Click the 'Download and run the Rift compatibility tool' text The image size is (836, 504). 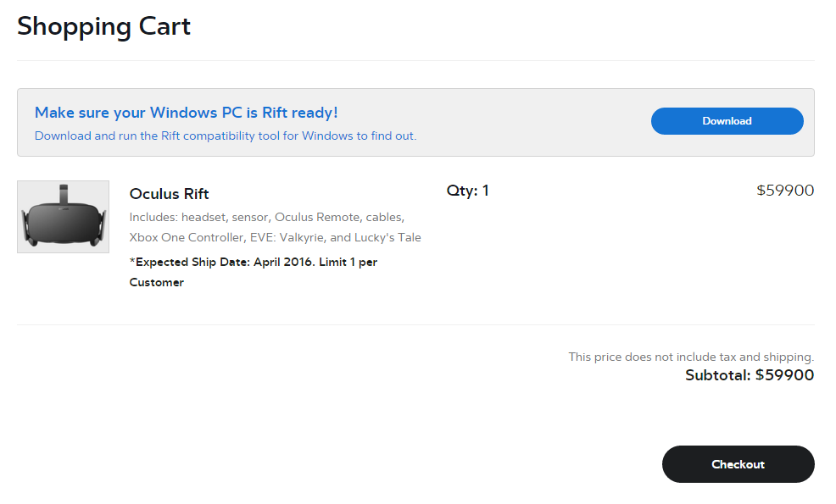pos(226,136)
